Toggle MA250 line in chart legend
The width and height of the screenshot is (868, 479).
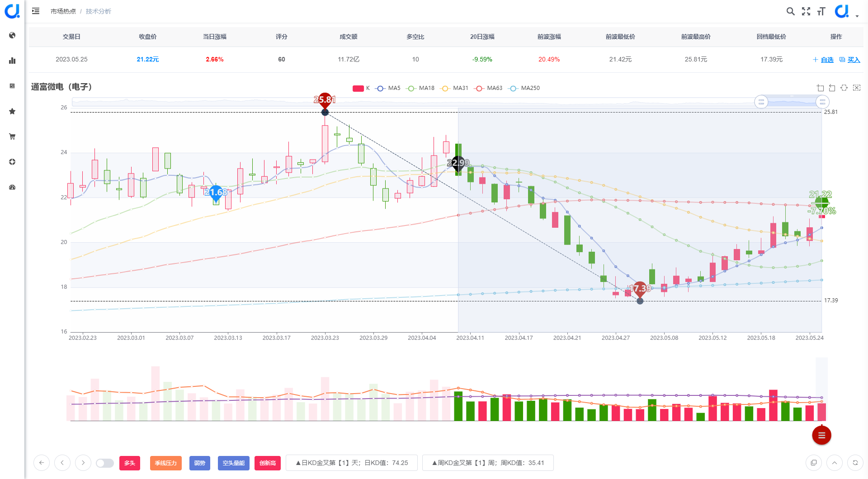pyautogui.click(x=524, y=88)
